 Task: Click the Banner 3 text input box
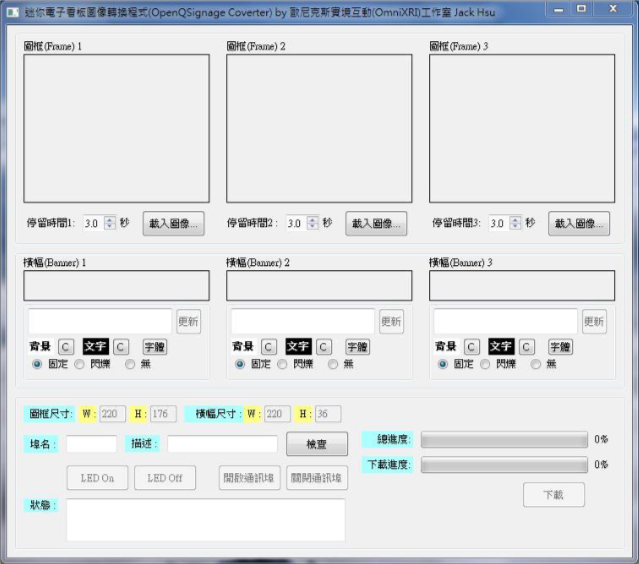506,321
